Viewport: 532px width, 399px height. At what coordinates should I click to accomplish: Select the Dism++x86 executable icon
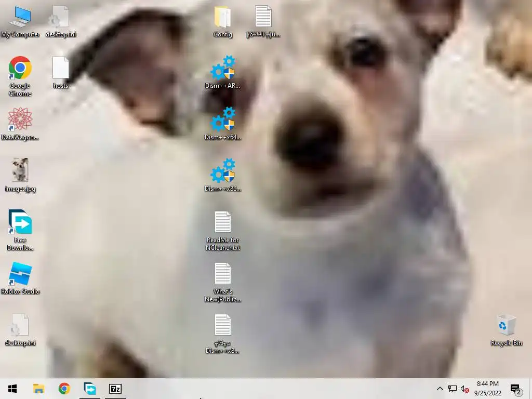[223, 176]
